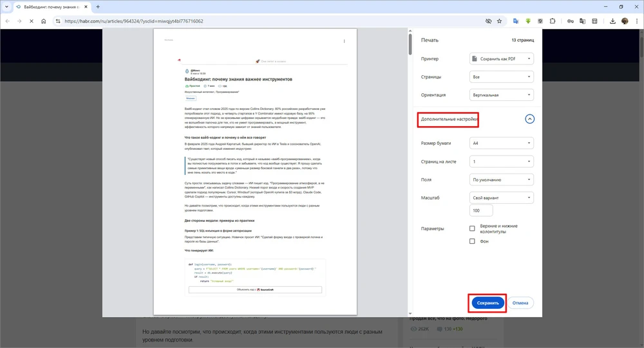Click the "Сохранить" button
Screen dimensions: 644x348
488,302
